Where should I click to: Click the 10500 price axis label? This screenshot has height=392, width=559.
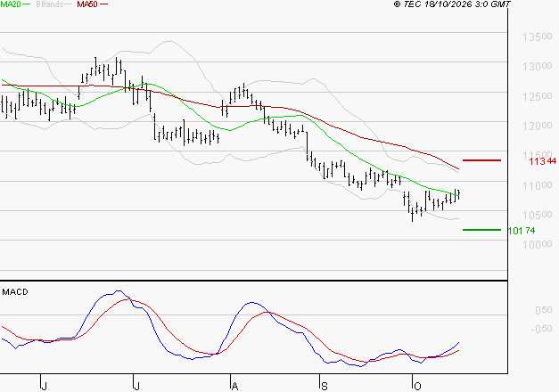click(x=538, y=215)
